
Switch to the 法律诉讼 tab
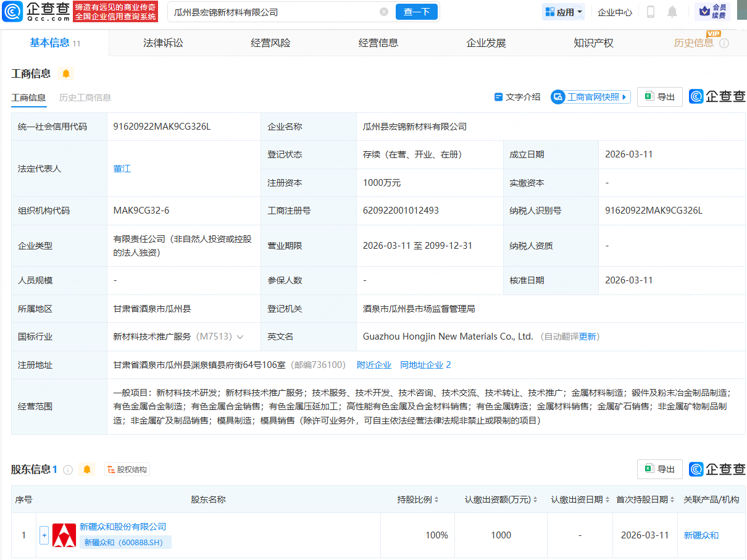[x=163, y=43]
